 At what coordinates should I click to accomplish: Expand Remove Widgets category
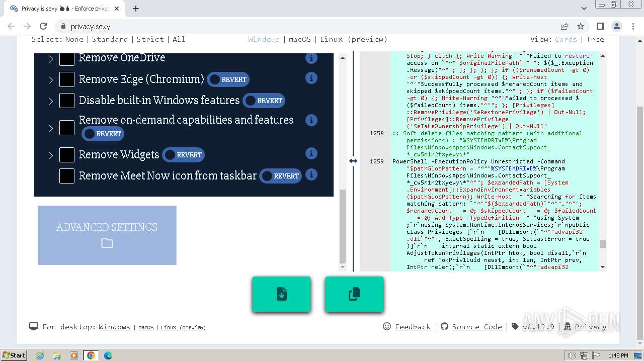tap(51, 155)
